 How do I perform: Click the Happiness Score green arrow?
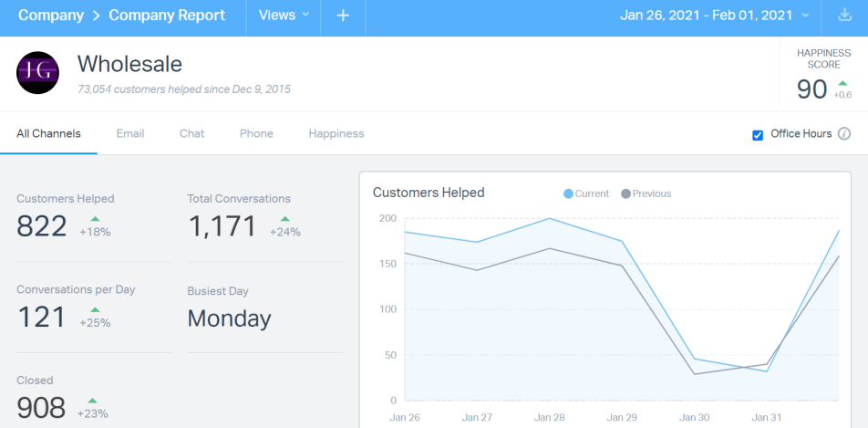[842, 83]
